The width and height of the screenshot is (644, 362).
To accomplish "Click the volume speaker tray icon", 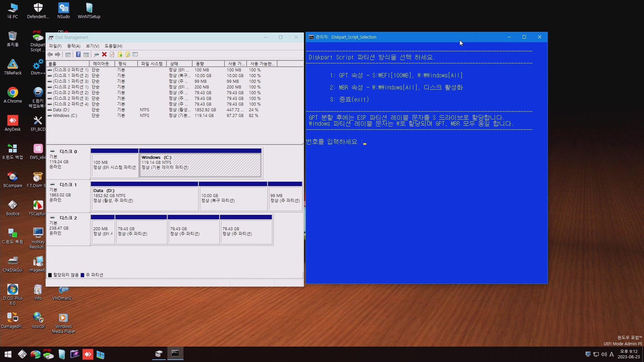I will [604, 354].
